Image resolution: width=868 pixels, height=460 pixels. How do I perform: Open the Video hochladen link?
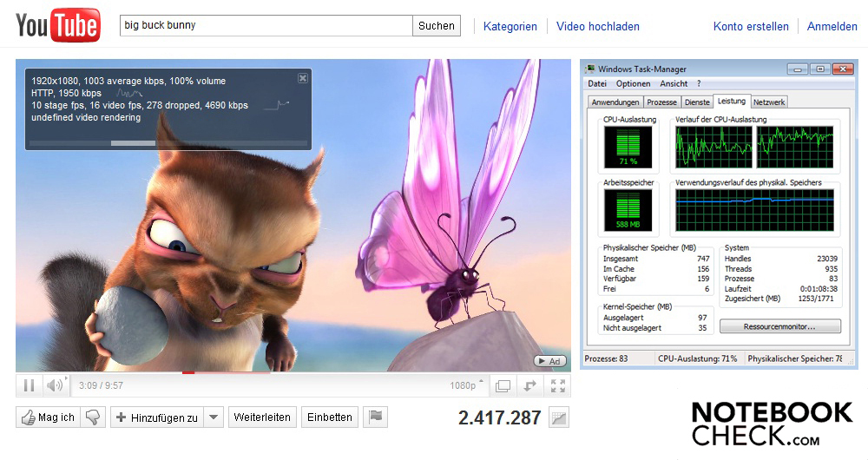coord(598,27)
